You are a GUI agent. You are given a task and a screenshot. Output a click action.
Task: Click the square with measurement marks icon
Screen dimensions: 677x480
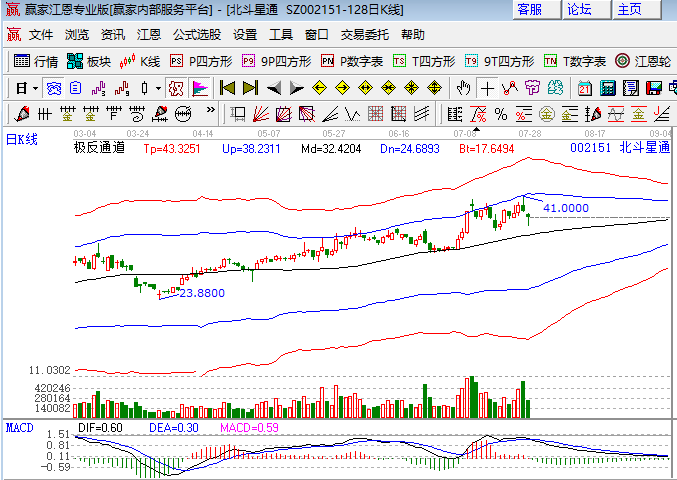click(x=238, y=114)
